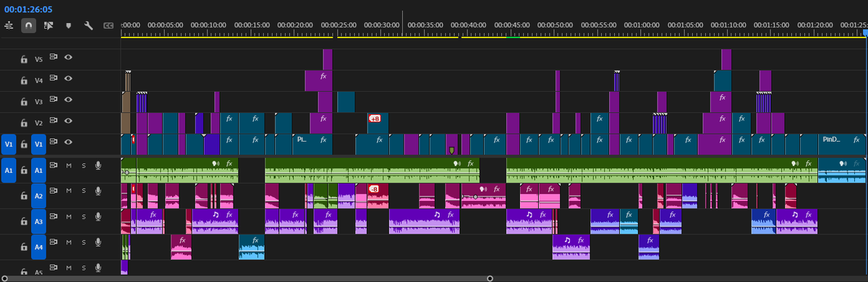Toggle track targeting for V3

click(x=39, y=101)
